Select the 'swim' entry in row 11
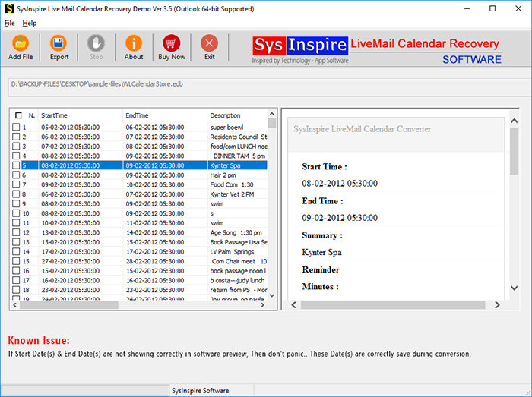532x397 pixels. (237, 223)
